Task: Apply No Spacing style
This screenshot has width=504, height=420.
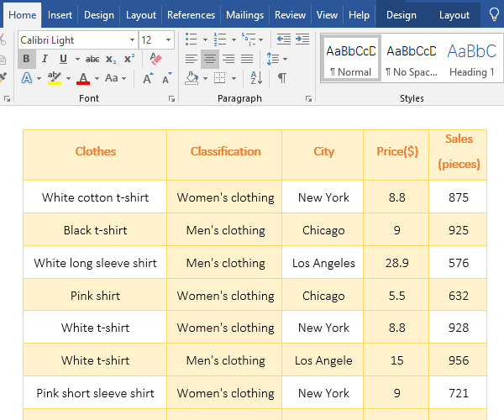Action: point(411,59)
